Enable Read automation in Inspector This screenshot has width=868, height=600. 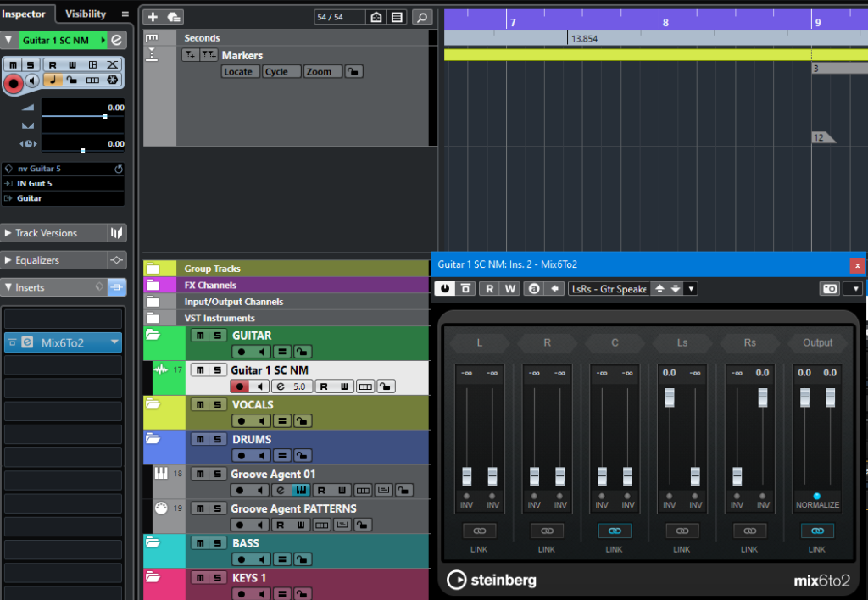(x=53, y=64)
